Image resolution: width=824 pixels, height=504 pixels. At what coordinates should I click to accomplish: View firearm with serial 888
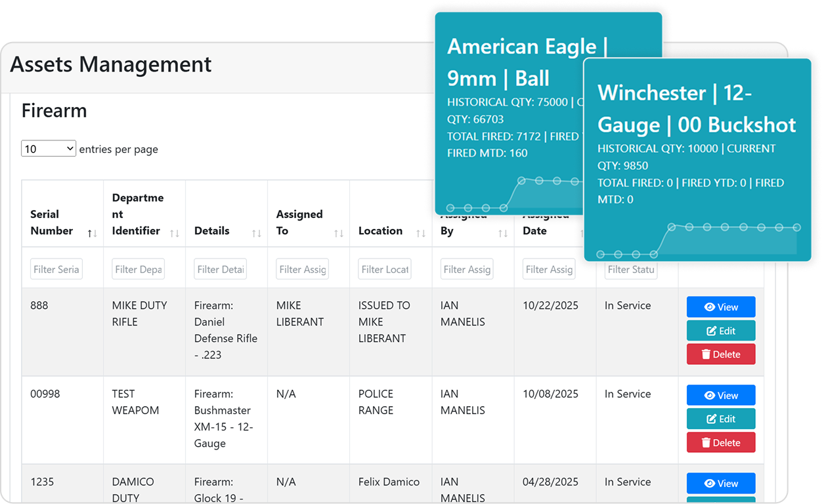click(721, 307)
